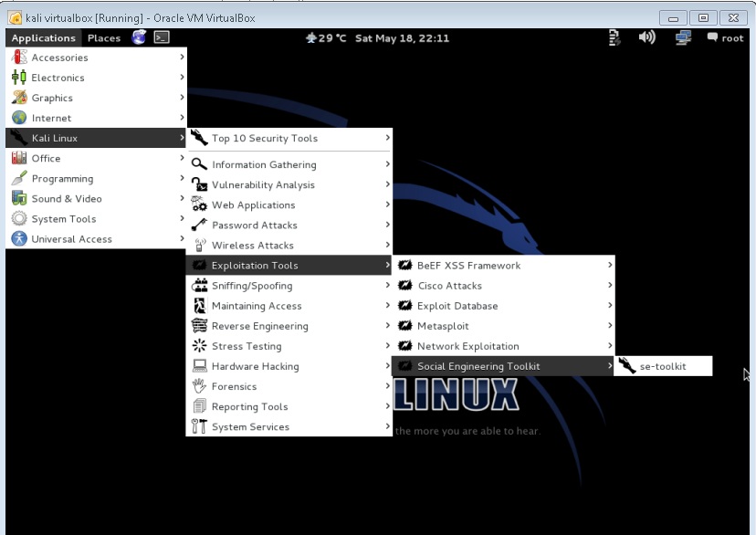Open the Iceweasel browser panel icon
The image size is (756, 535).
point(139,37)
